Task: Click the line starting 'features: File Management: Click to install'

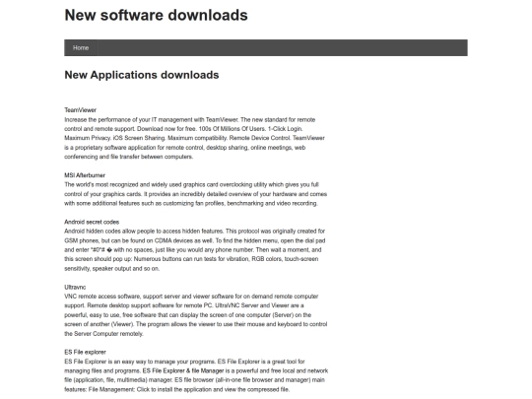Action: coord(177,389)
